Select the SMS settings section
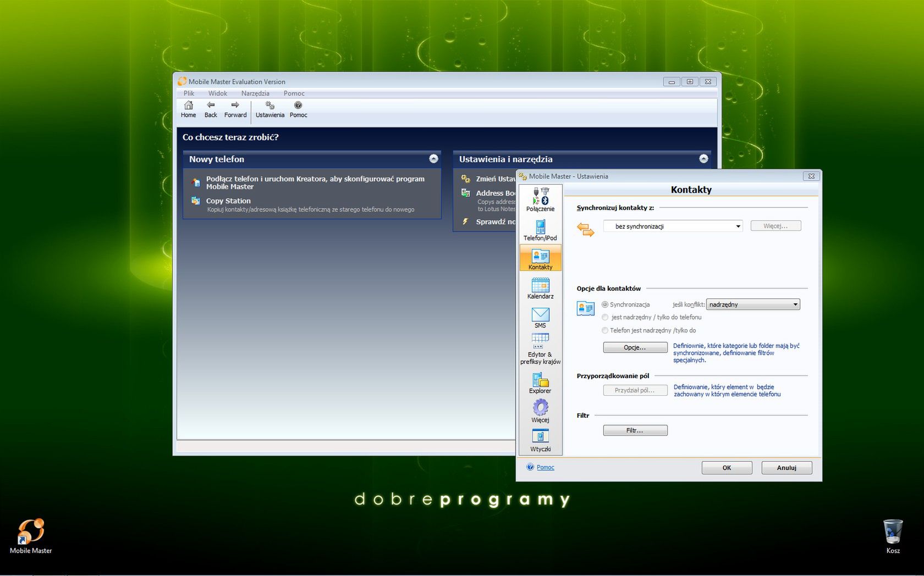This screenshot has width=924, height=576. (540, 318)
